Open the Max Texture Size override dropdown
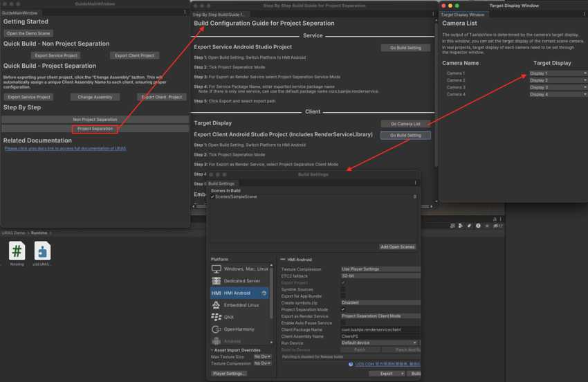This screenshot has width=588, height=382. coord(262,356)
